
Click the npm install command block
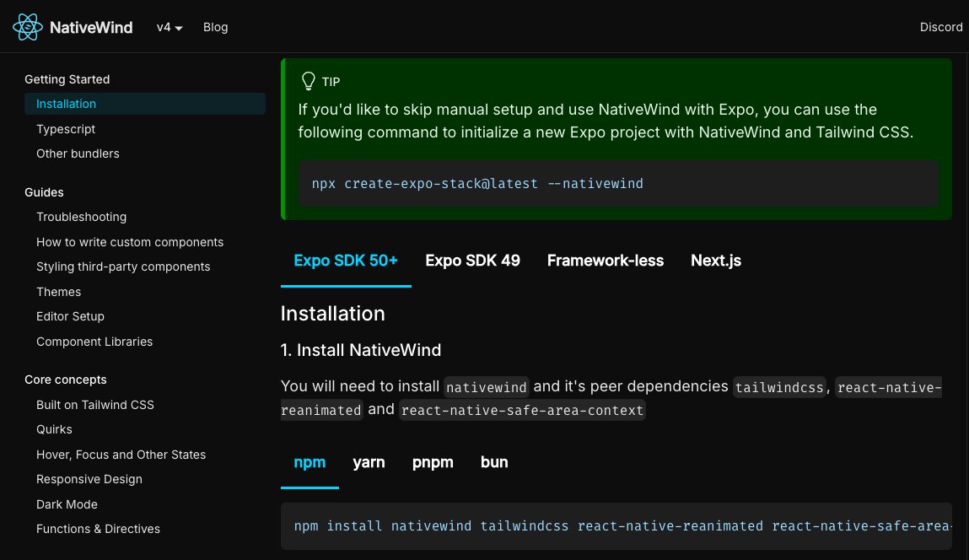[x=616, y=526]
